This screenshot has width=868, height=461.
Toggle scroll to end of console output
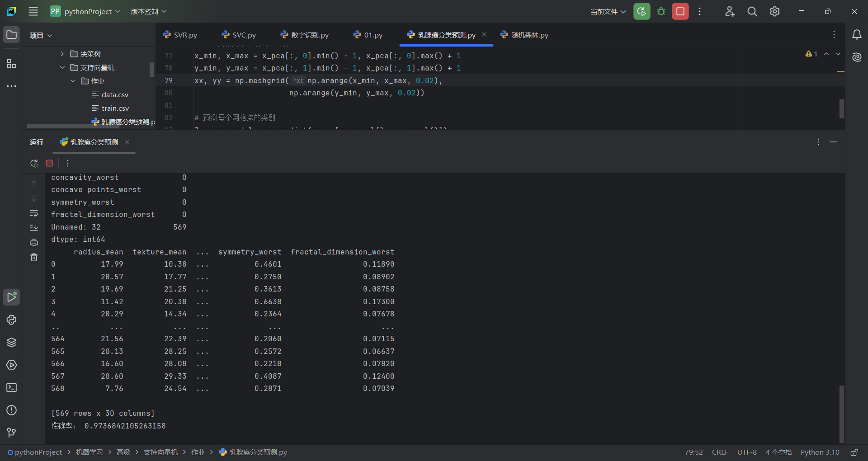click(x=34, y=228)
